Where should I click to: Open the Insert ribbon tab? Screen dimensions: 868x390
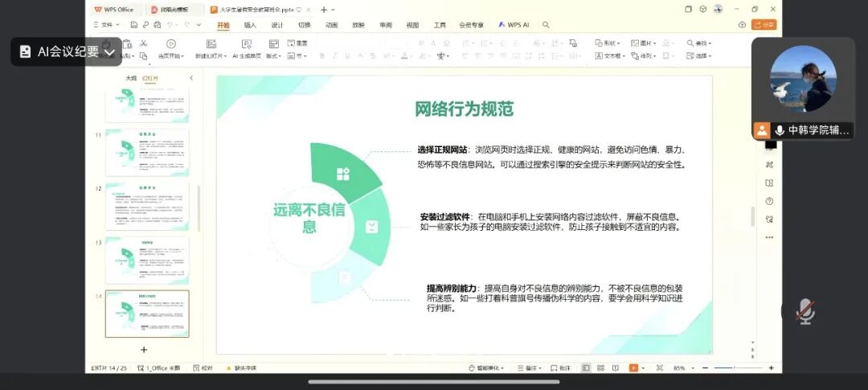tap(250, 25)
